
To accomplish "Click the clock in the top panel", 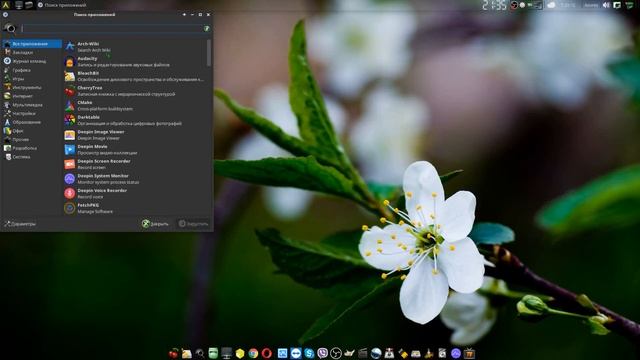I will pos(494,5).
